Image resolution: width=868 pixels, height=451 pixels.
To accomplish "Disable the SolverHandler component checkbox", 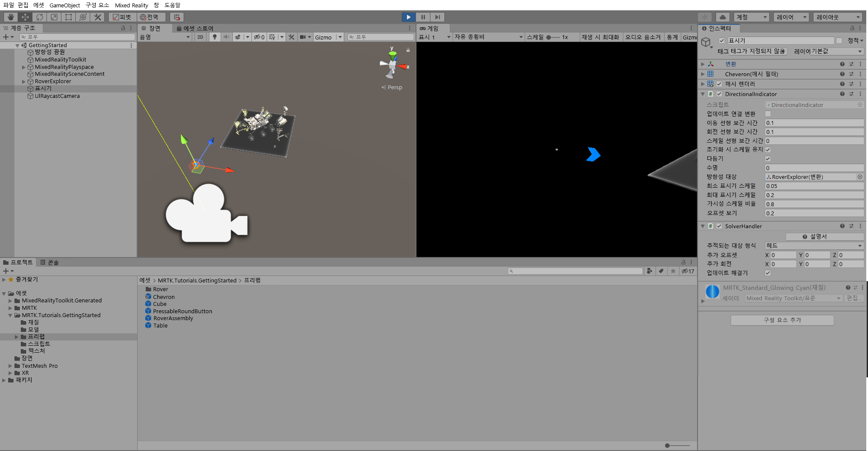I will click(x=719, y=226).
